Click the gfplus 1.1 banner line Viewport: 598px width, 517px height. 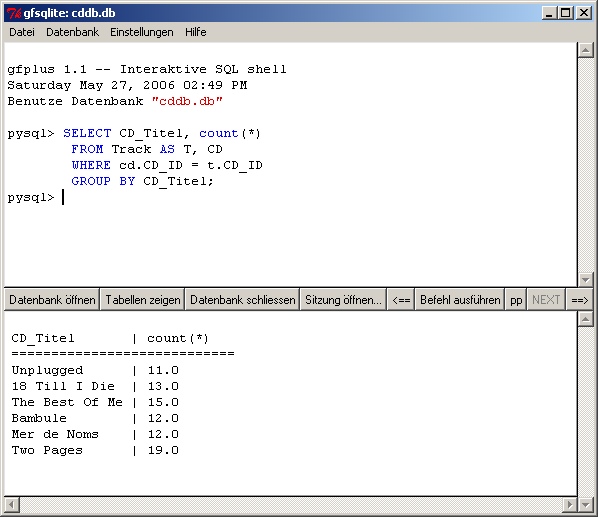coord(147,69)
